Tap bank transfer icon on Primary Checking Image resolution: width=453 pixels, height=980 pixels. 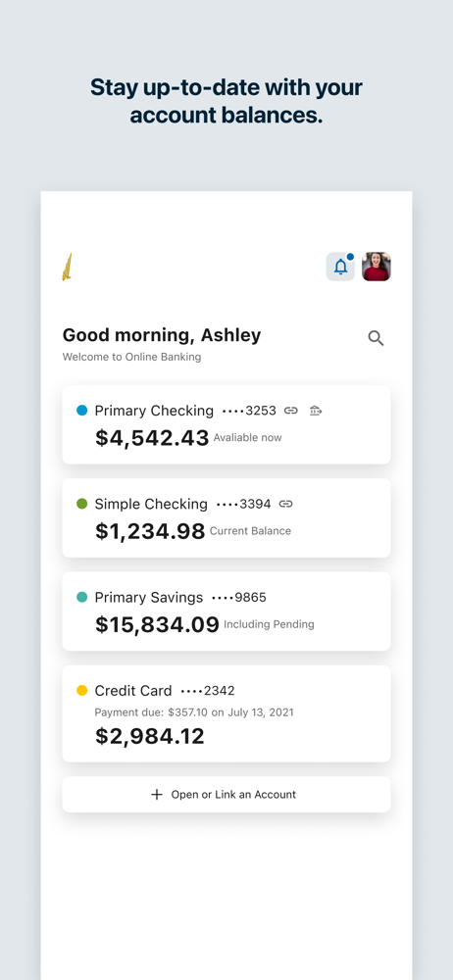click(x=316, y=411)
